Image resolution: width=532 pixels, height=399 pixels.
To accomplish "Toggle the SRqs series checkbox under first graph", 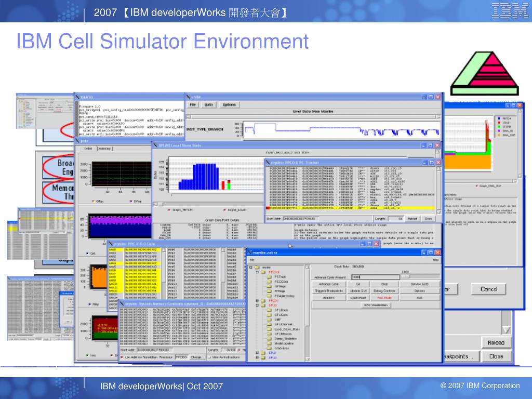I will tap(93, 202).
